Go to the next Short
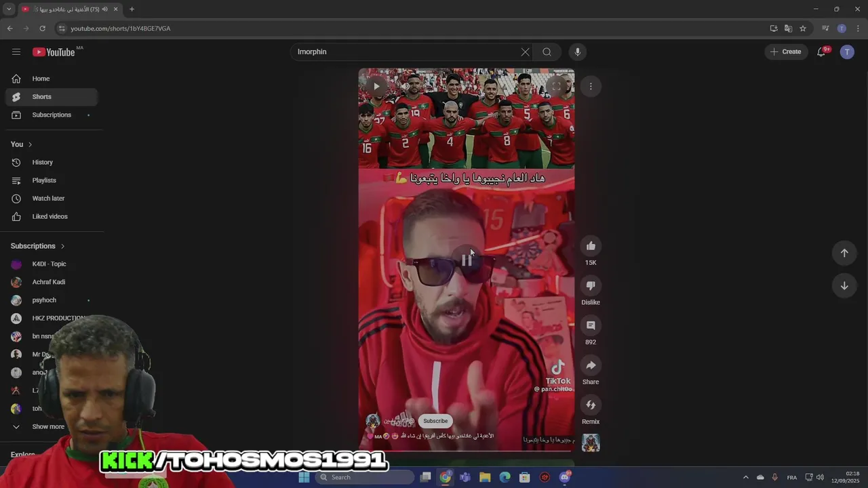Image resolution: width=868 pixels, height=488 pixels. pos(844,285)
